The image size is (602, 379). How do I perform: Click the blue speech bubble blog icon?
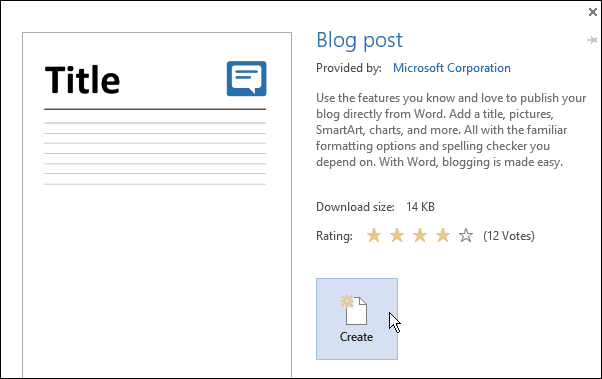(x=246, y=78)
